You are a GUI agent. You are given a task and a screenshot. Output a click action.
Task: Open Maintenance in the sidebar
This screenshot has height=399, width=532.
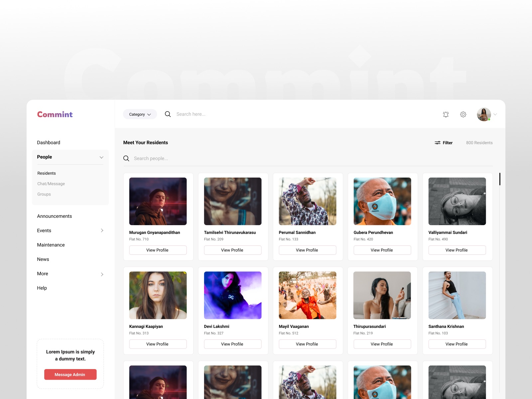tap(51, 245)
